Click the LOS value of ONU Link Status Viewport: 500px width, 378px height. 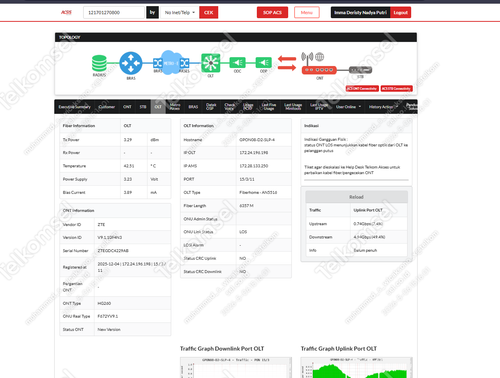coord(243,232)
